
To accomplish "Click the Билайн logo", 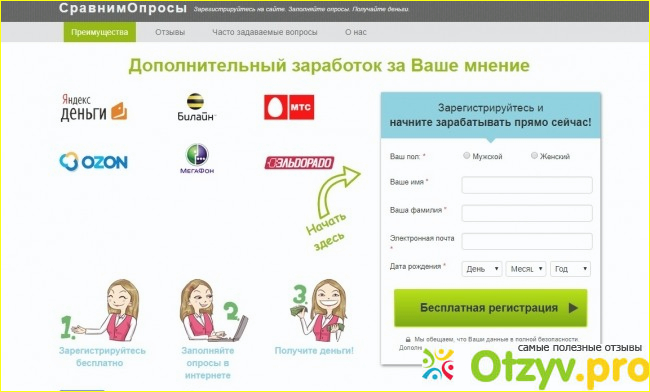I will (196, 107).
